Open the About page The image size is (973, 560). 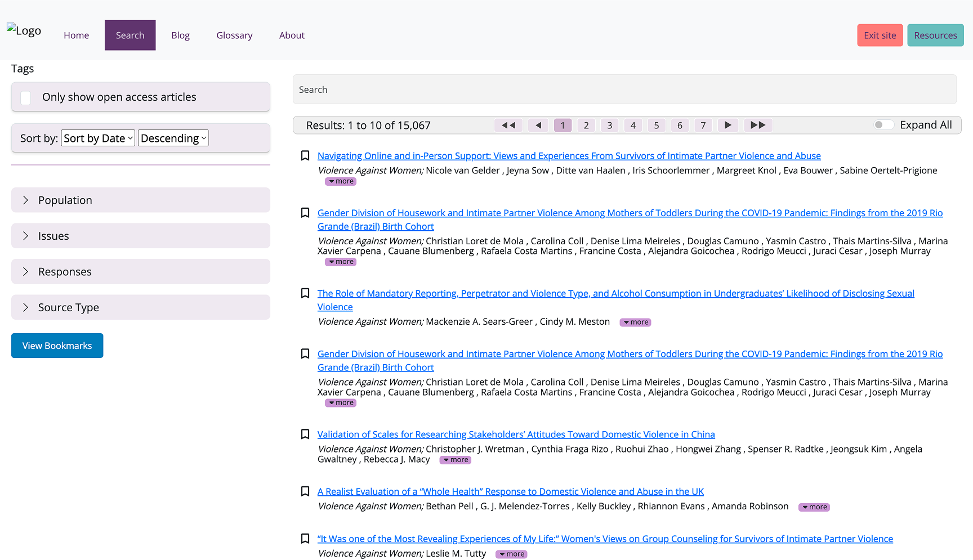tap(292, 35)
